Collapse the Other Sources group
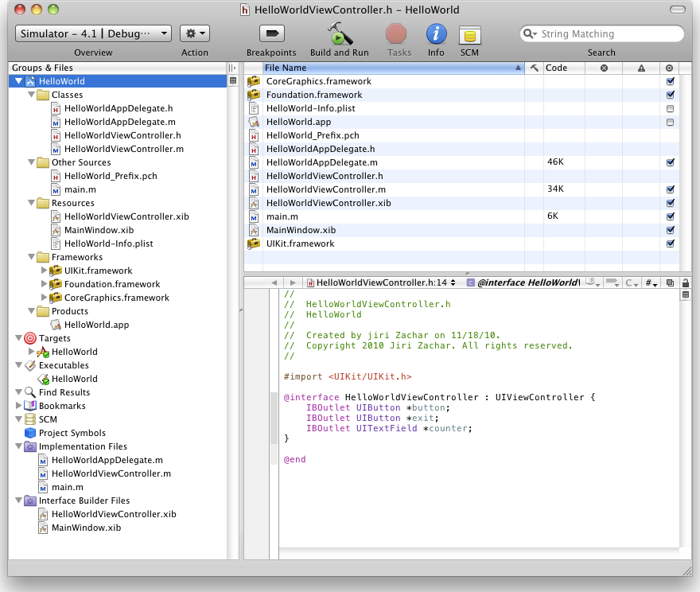 click(31, 162)
